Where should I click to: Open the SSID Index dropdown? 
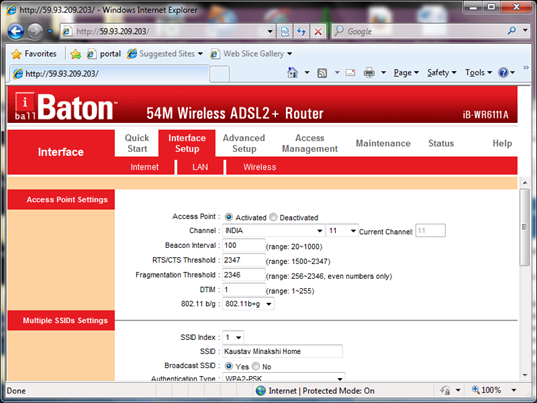coord(233,337)
